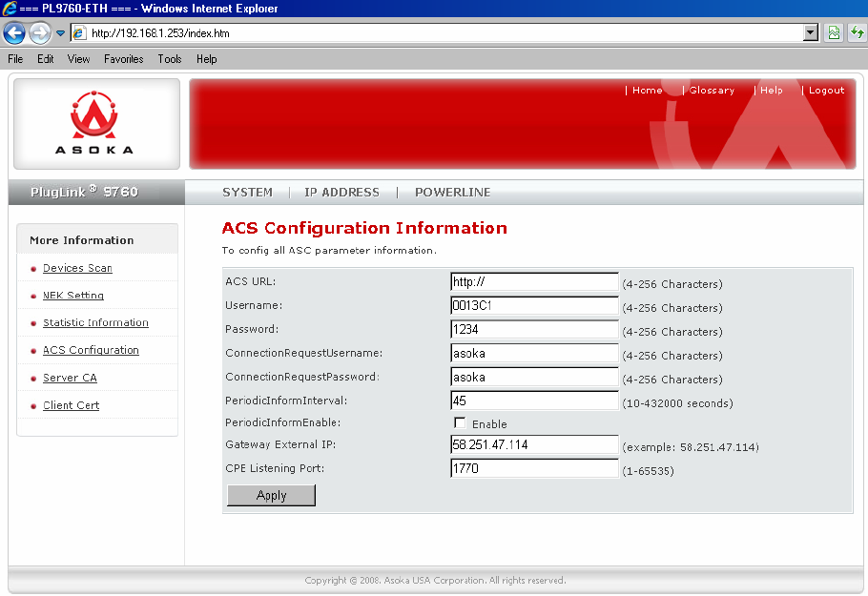868x596 pixels.
Task: Click the Gateway External IP field
Action: (534, 444)
